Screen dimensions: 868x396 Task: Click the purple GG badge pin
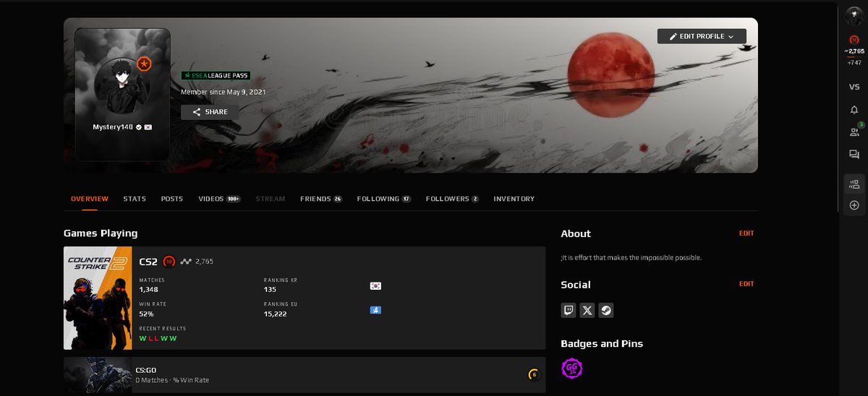(572, 369)
